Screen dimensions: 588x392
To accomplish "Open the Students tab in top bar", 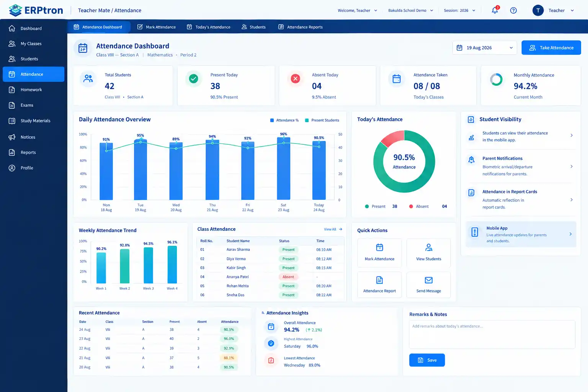I will [x=253, y=27].
